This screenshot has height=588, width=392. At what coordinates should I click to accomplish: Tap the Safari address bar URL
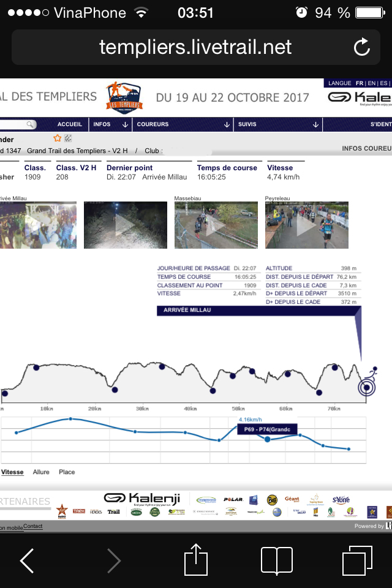pyautogui.click(x=195, y=47)
